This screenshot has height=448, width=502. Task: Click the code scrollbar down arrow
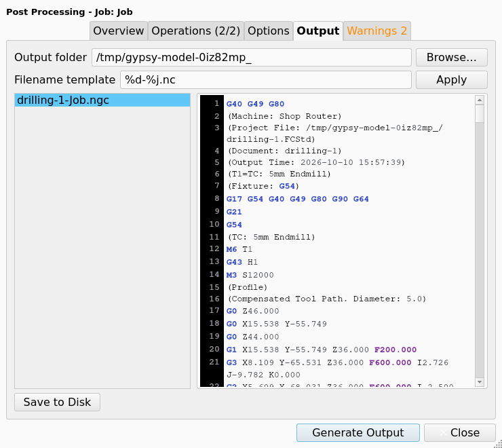click(479, 381)
